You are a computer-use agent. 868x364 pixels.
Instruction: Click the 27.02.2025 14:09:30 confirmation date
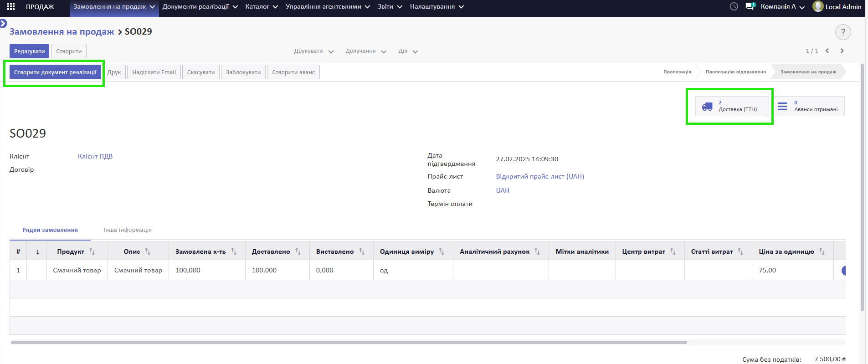527,159
